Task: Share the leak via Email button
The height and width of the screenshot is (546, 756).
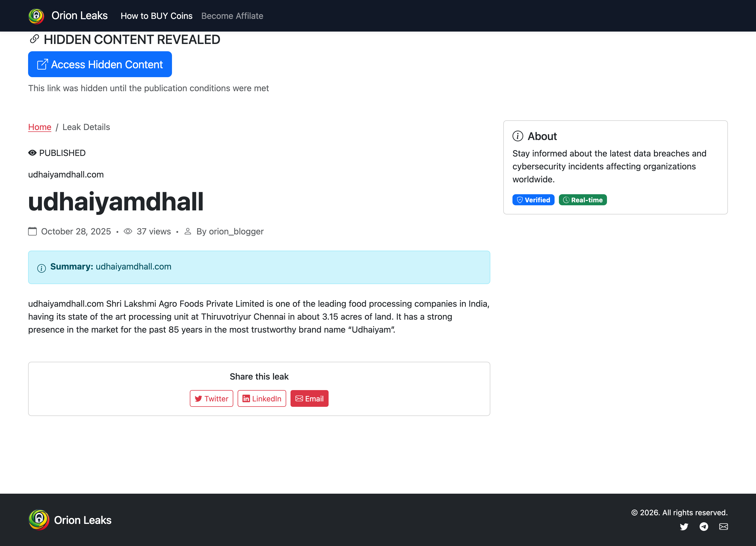Action: coord(309,398)
